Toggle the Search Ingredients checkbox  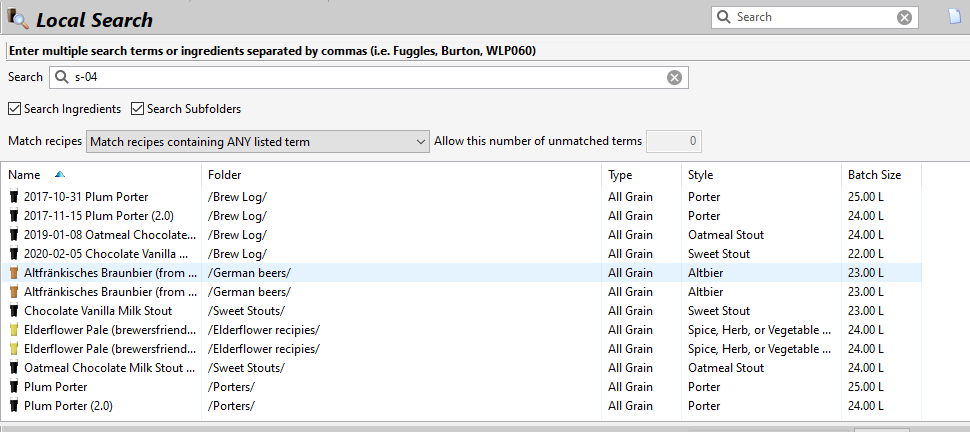click(14, 109)
